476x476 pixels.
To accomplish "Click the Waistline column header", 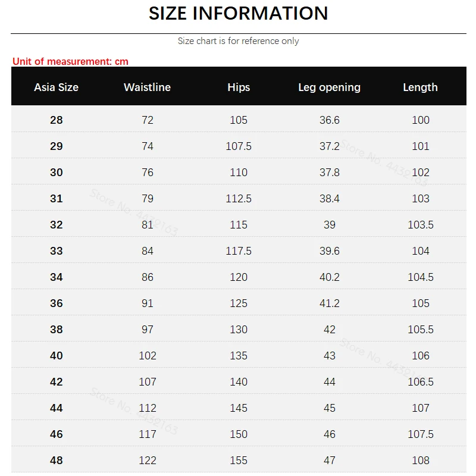I will tap(147, 87).
